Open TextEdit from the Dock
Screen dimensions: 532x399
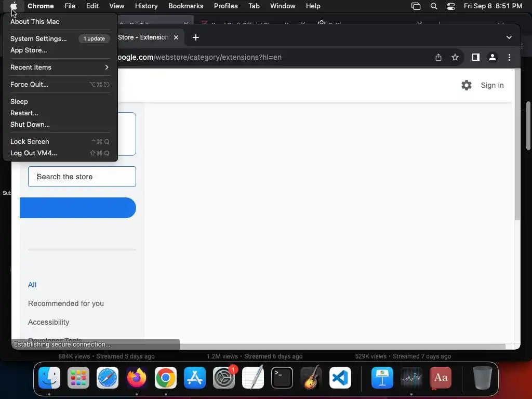[x=253, y=378]
